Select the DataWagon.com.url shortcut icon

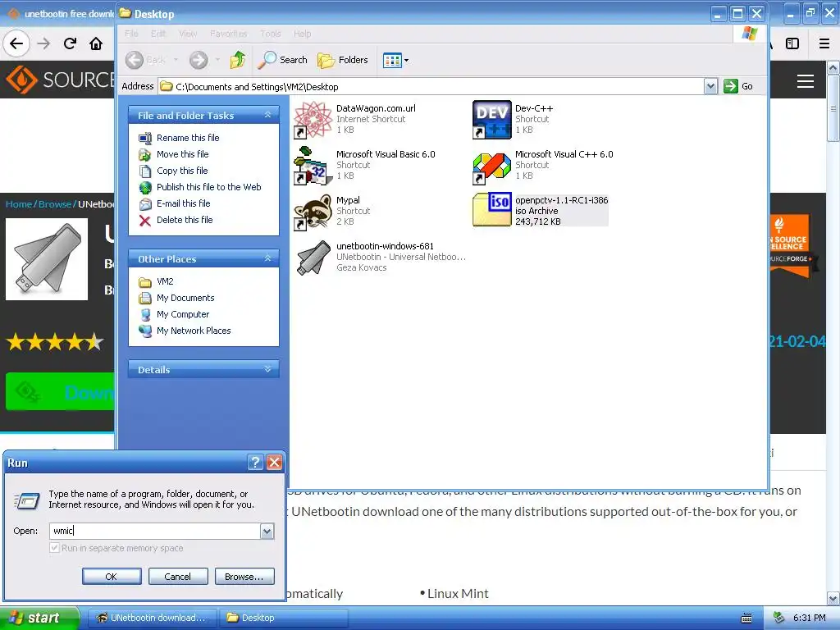pos(313,119)
